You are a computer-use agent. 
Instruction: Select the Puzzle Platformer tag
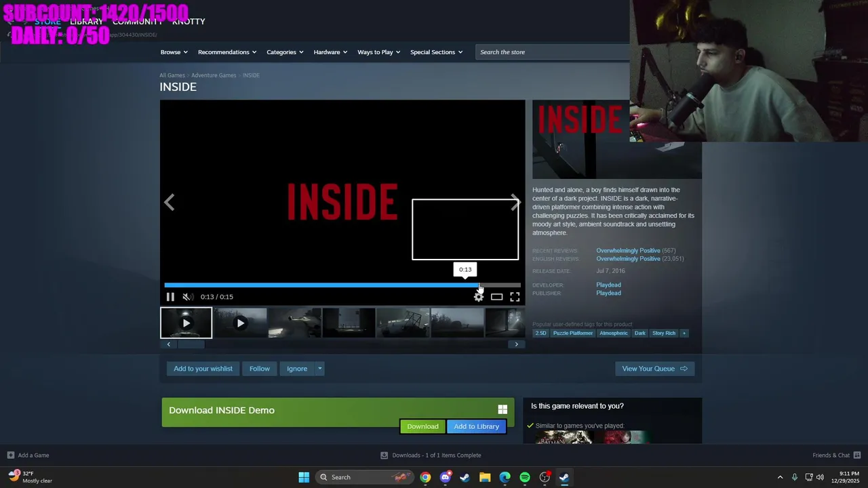[573, 333]
